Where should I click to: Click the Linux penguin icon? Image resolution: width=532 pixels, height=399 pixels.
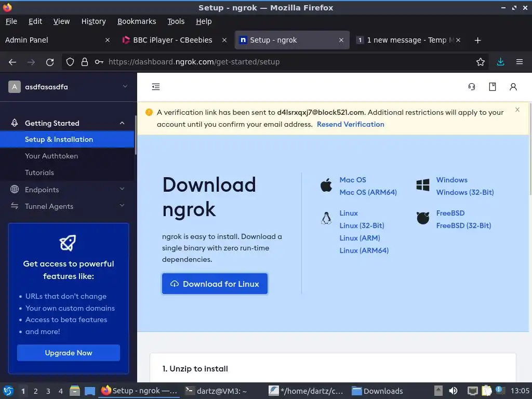(x=326, y=218)
